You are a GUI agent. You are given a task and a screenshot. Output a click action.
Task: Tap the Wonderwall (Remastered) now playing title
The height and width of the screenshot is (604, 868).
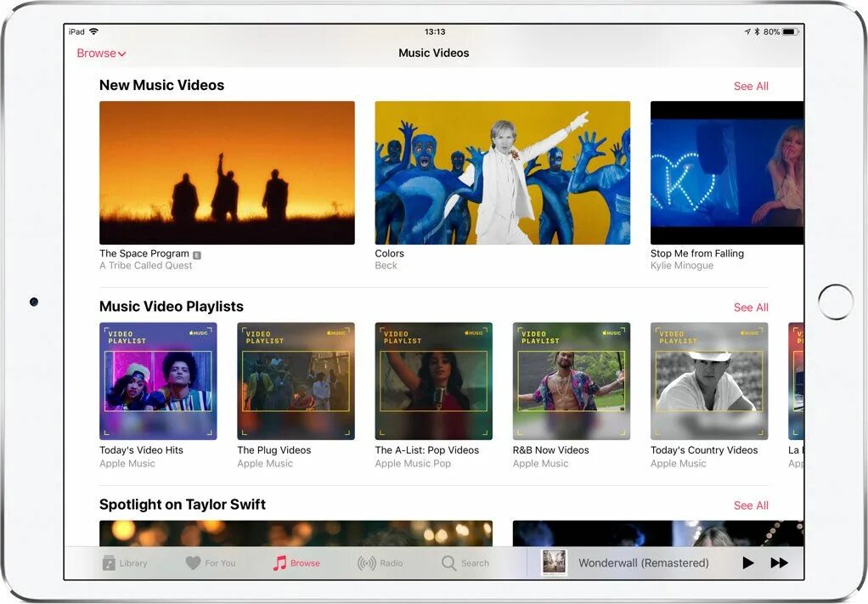(x=643, y=563)
